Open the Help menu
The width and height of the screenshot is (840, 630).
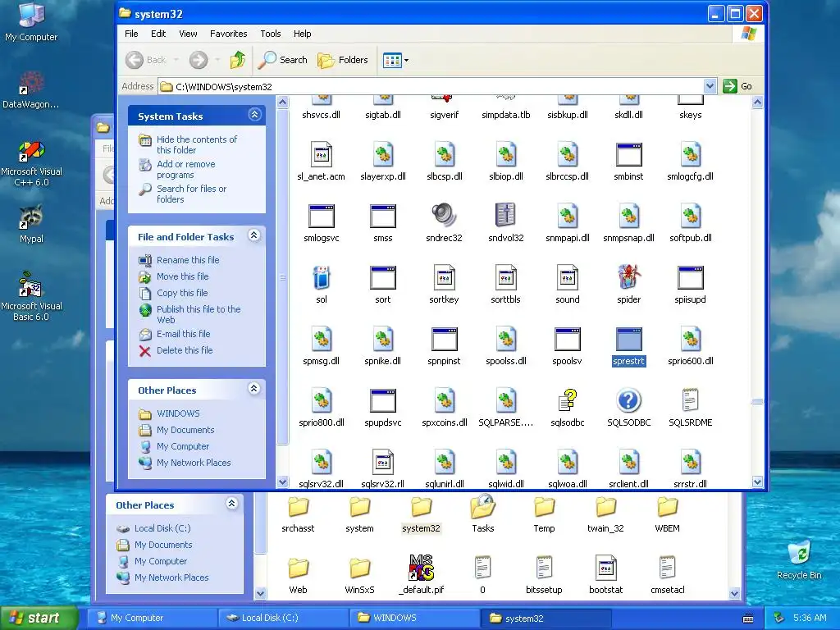(x=302, y=34)
